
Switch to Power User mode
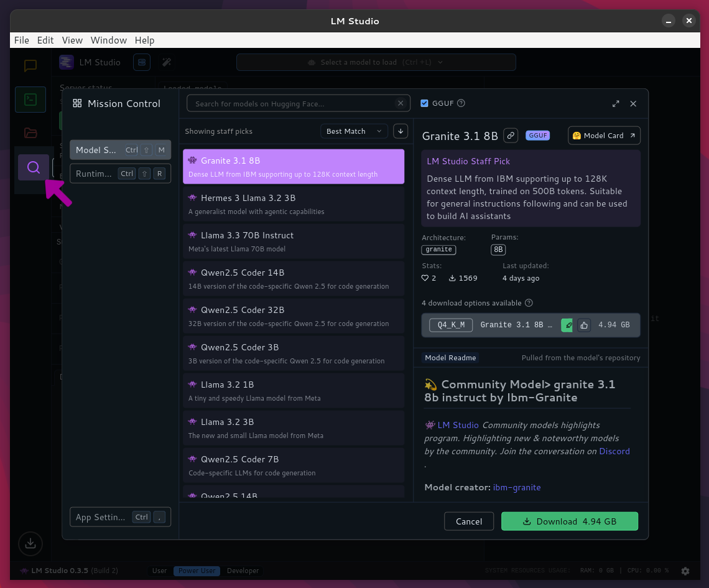tap(197, 571)
